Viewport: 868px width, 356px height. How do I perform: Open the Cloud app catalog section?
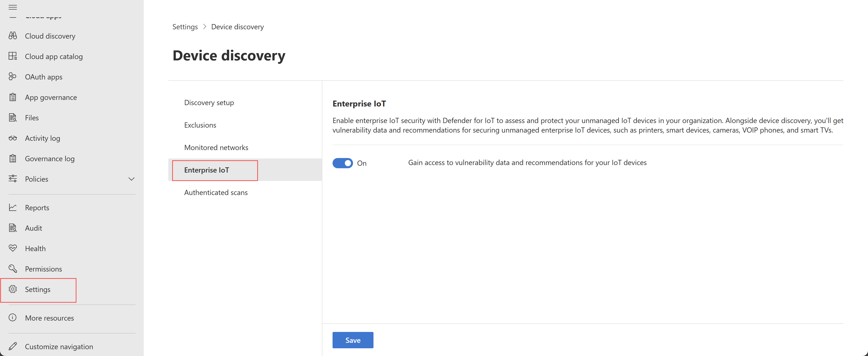[54, 56]
